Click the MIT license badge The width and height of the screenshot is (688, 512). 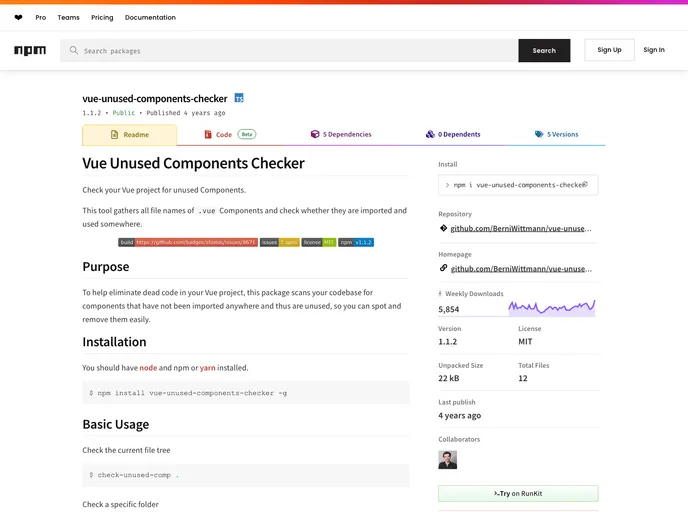coord(319,242)
